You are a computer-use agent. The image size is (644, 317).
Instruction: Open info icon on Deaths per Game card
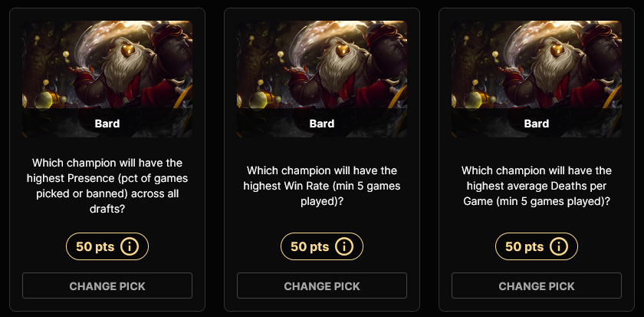[x=559, y=246]
